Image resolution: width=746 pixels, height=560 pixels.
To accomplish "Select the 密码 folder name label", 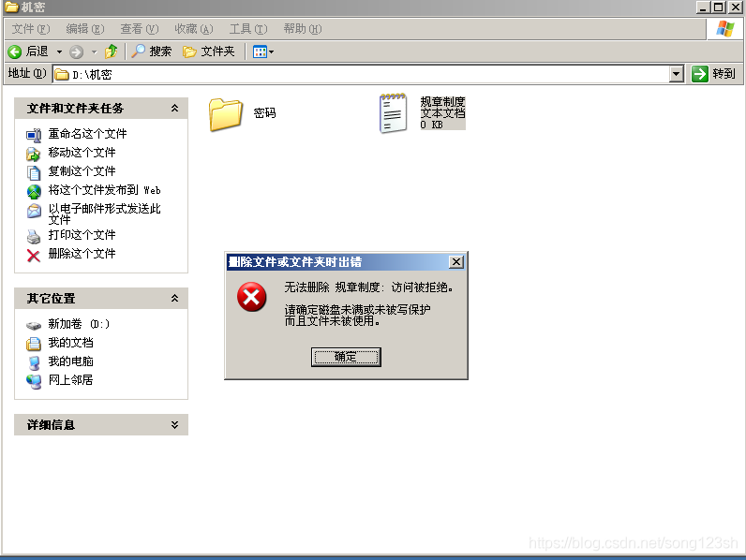I will coord(264,112).
